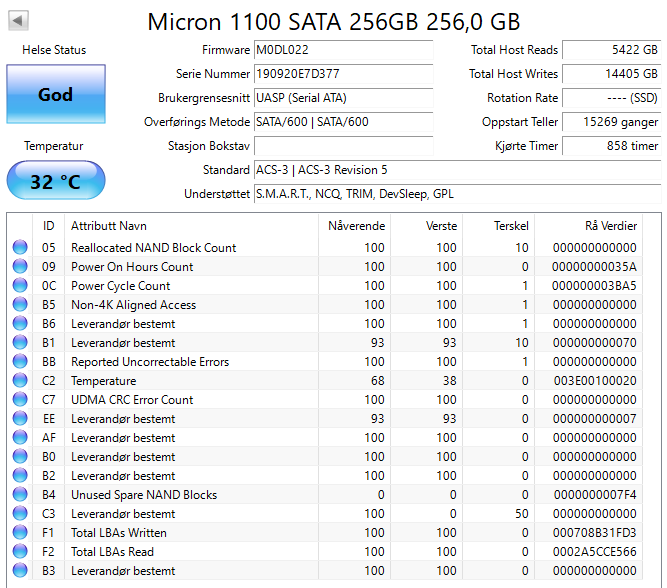Click the ACS-3 Revision 5 standard field
The width and height of the screenshot is (667, 588).
(457, 170)
